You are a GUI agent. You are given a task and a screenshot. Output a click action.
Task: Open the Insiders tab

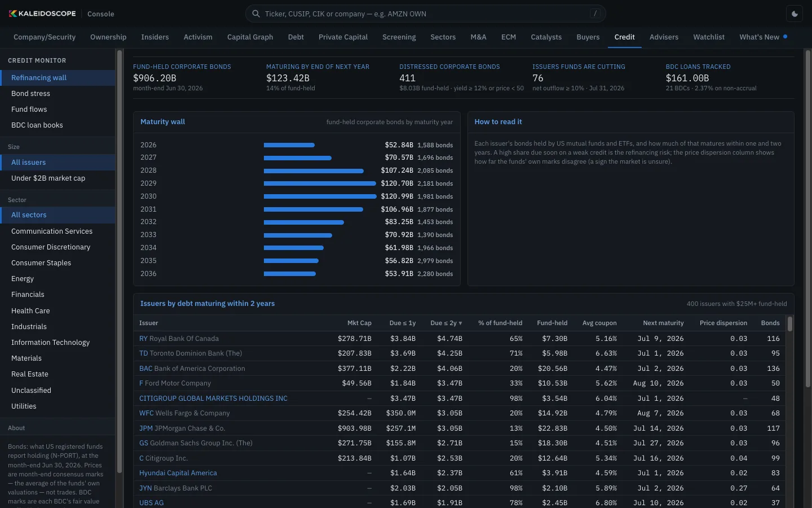[155, 37]
